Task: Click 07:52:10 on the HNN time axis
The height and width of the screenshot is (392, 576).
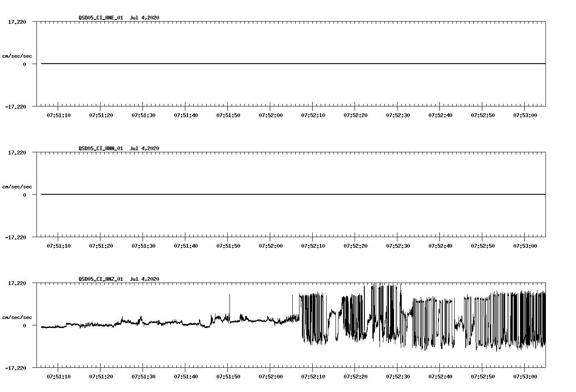Action: (313, 246)
